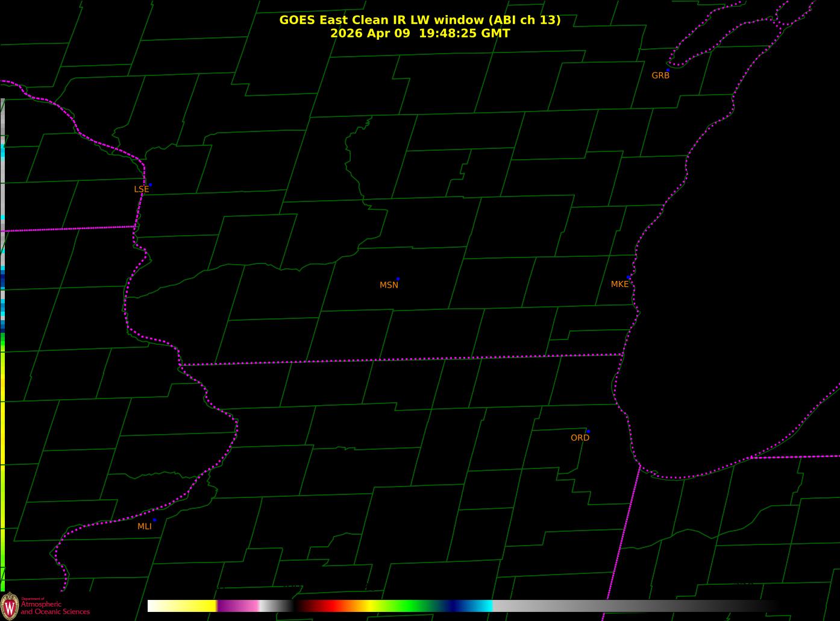
Task: Click the 2026 Apr 09 19:48:25 GMT timestamp
Action: pyautogui.click(x=419, y=33)
